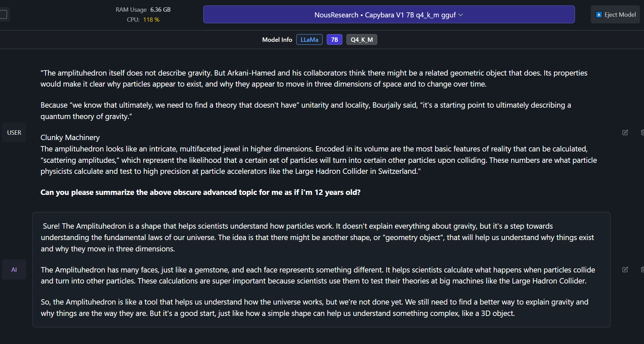The height and width of the screenshot is (344, 644).
Task: Toggle the USER role label
Action: [x=14, y=132]
